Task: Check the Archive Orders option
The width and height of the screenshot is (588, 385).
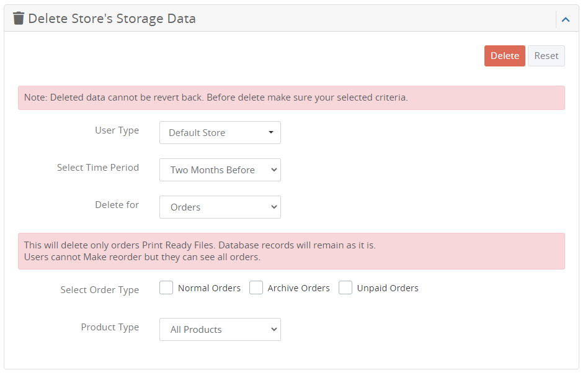Action: [256, 288]
